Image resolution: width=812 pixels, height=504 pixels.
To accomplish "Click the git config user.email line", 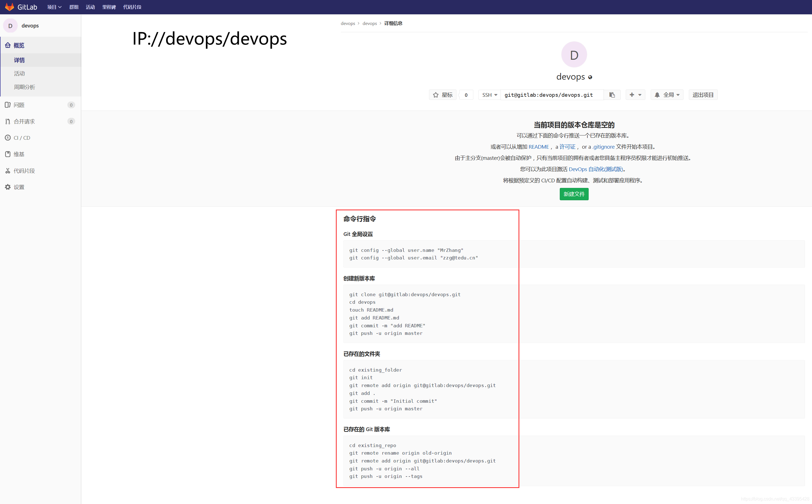I will click(x=414, y=258).
